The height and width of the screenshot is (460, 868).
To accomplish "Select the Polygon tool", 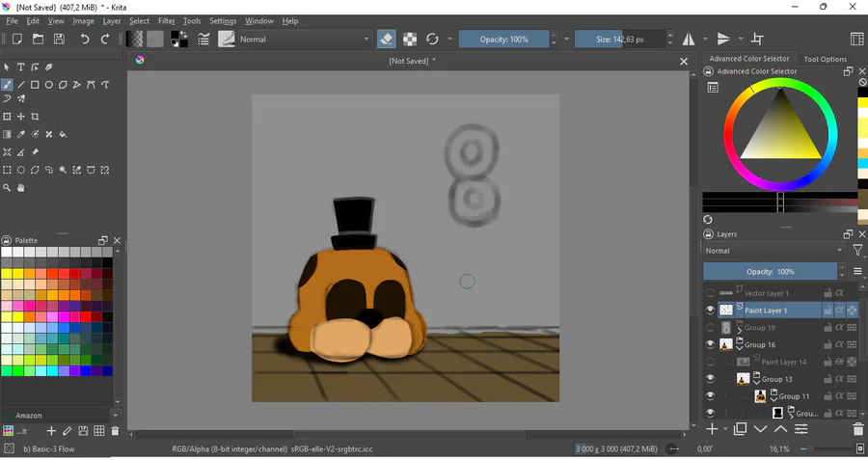I will pos(63,85).
